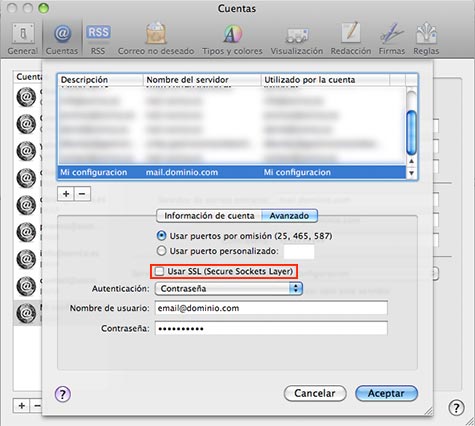Switch to Información de cuenta tab
475x426 pixels.
pos(209,216)
